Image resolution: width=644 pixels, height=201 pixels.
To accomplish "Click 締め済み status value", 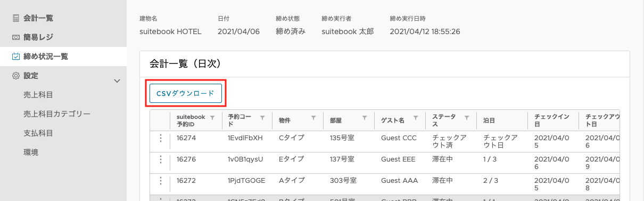I will coord(291,31).
